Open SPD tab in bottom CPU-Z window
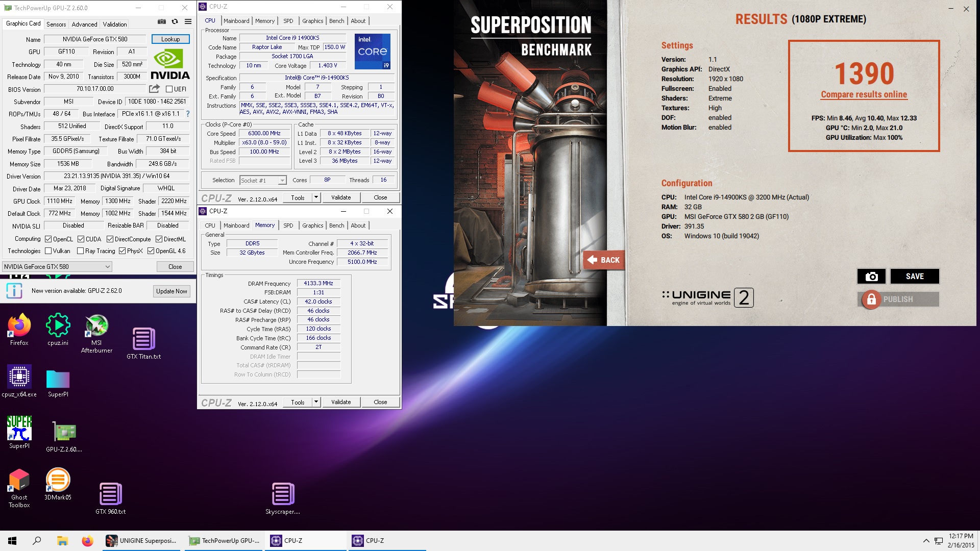Screen dimensions: 980x551 click(x=288, y=226)
